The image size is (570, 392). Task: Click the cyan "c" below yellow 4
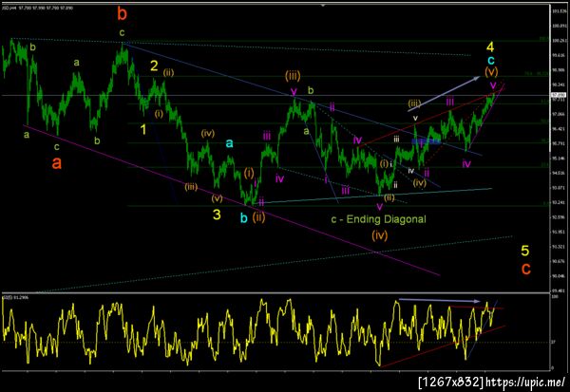tap(491, 60)
